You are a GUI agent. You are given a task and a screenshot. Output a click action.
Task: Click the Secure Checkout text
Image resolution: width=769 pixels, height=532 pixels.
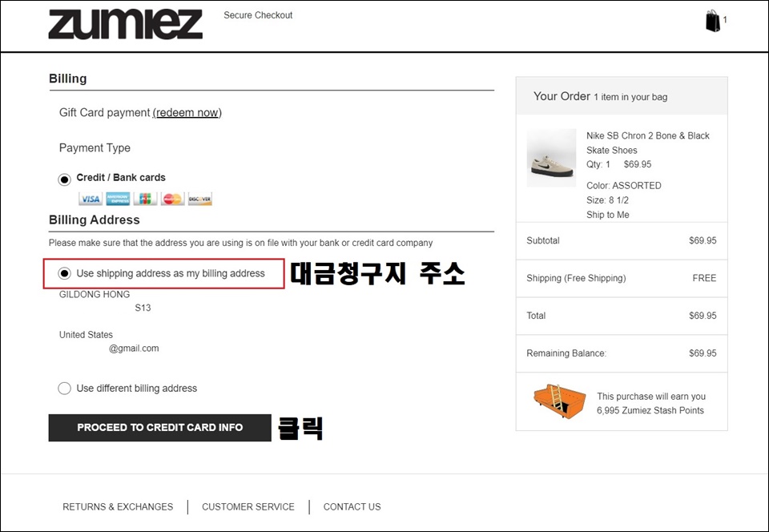coord(258,15)
